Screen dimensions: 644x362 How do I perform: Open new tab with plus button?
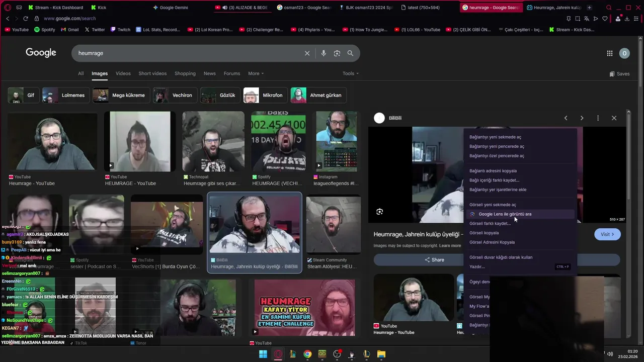click(x=589, y=8)
